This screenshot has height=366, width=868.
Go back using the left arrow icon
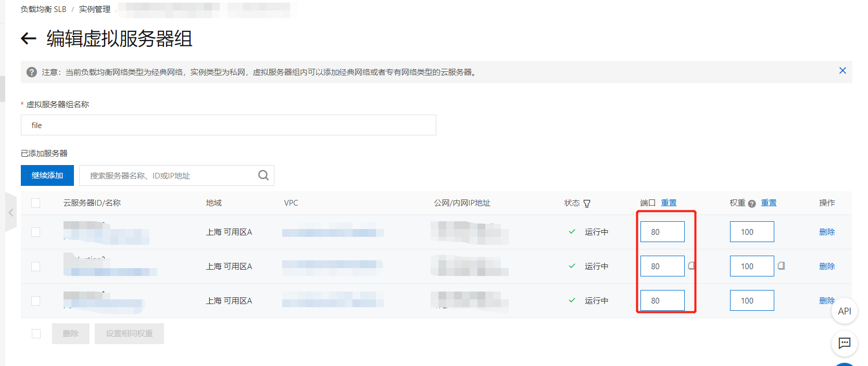click(29, 39)
